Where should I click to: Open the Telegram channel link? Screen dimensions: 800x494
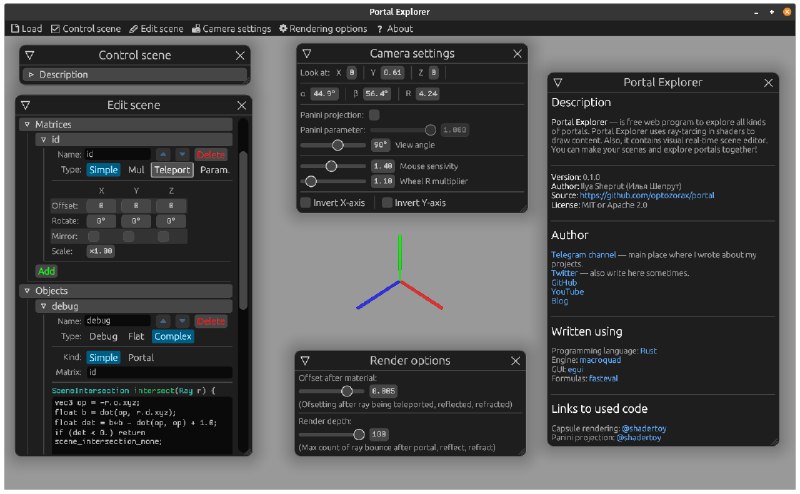584,255
